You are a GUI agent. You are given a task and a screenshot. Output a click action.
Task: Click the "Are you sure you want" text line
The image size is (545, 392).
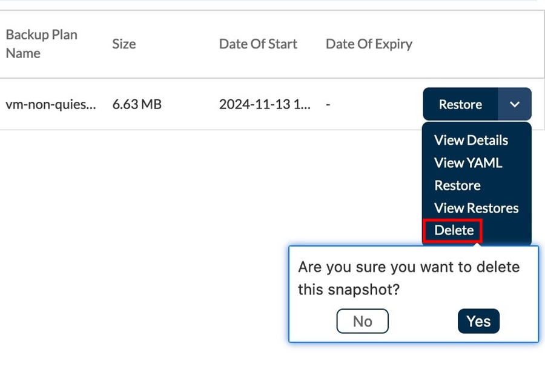[409, 267]
